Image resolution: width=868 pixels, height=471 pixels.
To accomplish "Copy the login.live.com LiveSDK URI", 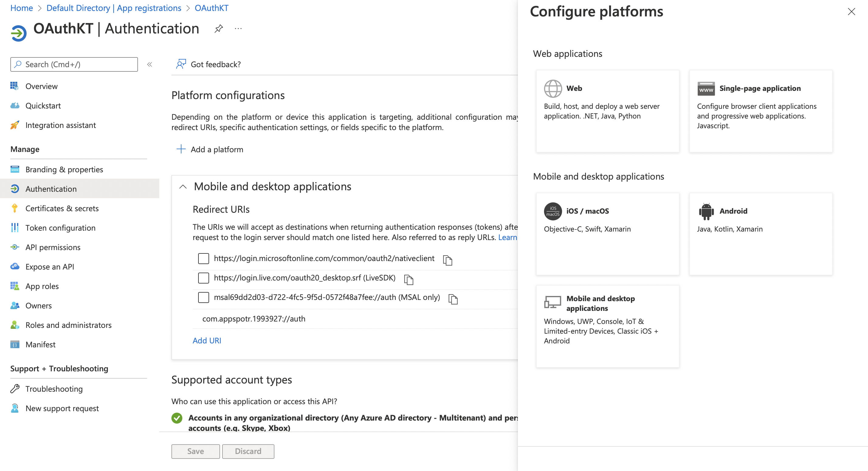I will (408, 280).
